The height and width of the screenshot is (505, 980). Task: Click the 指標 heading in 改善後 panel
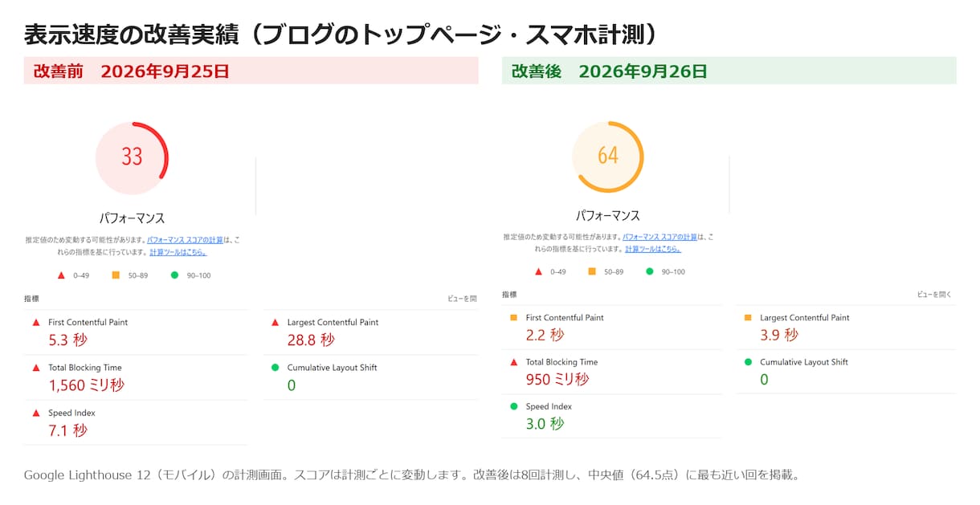509,295
